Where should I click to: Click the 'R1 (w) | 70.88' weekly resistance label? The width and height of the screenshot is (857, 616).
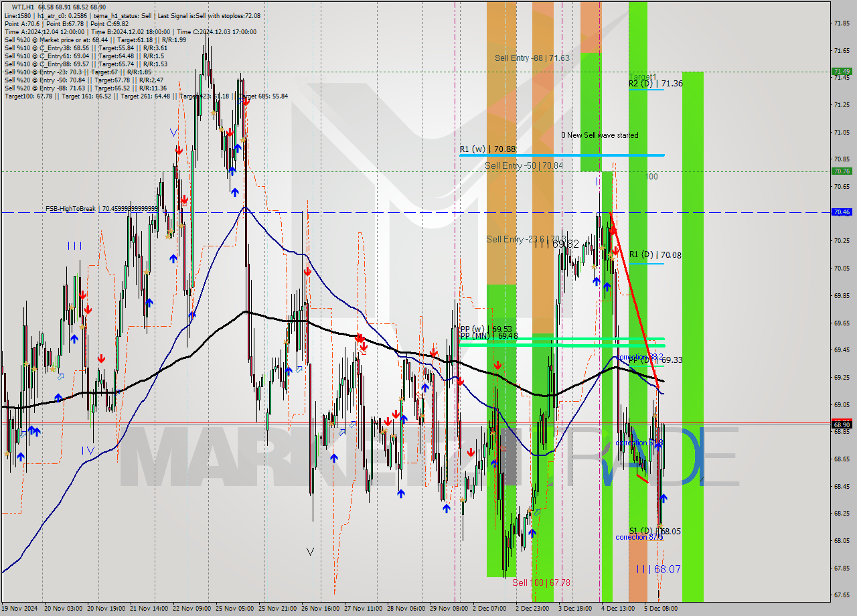pos(487,149)
